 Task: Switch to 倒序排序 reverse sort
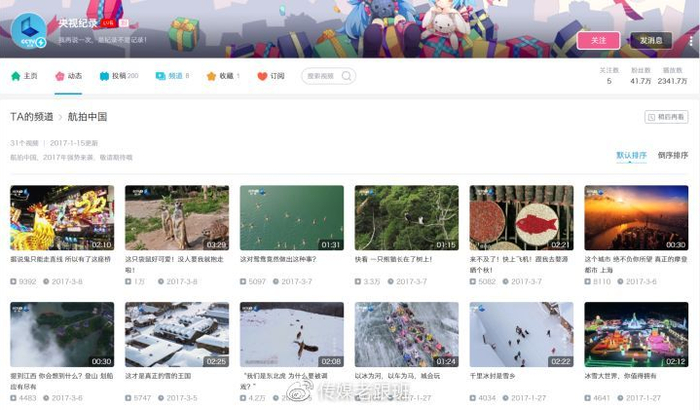[x=672, y=156]
